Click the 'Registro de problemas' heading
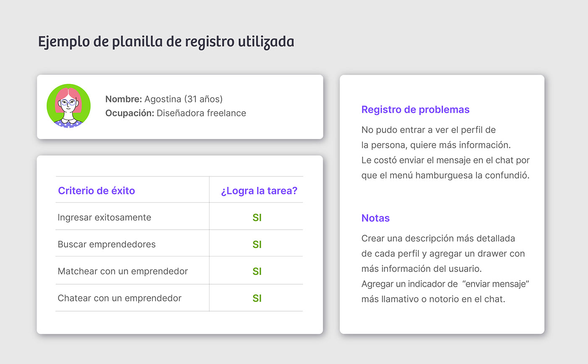Image resolution: width=588 pixels, height=364 pixels. click(x=415, y=110)
